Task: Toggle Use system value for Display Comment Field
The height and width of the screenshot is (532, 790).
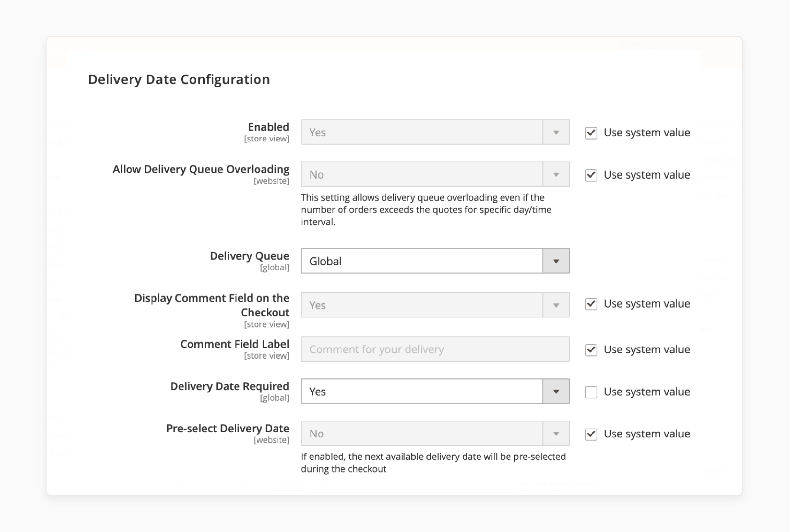Action: pos(591,304)
